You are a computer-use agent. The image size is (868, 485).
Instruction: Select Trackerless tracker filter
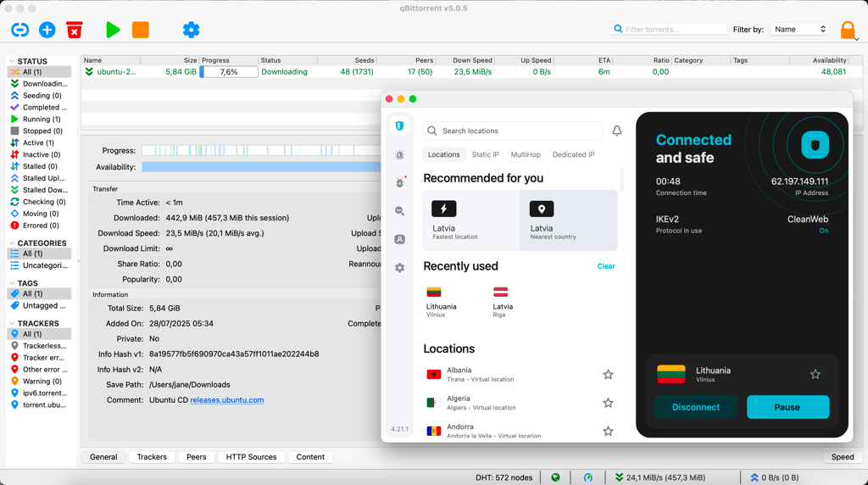tap(39, 345)
